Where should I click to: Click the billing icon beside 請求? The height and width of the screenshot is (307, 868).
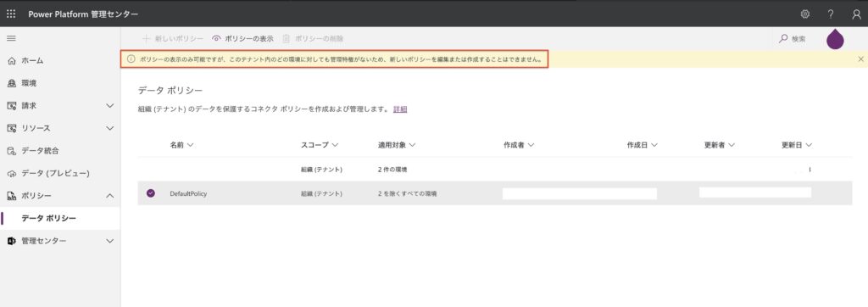[12, 105]
